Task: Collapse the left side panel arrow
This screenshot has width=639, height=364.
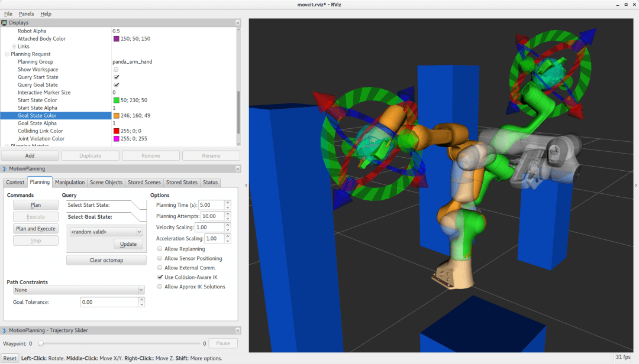Action: pyautogui.click(x=246, y=186)
